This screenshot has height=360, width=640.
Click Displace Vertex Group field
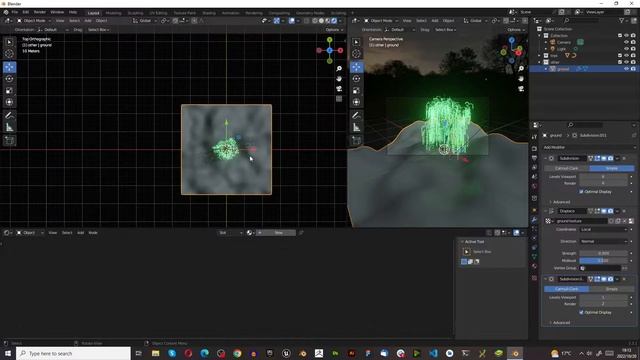click(600, 268)
